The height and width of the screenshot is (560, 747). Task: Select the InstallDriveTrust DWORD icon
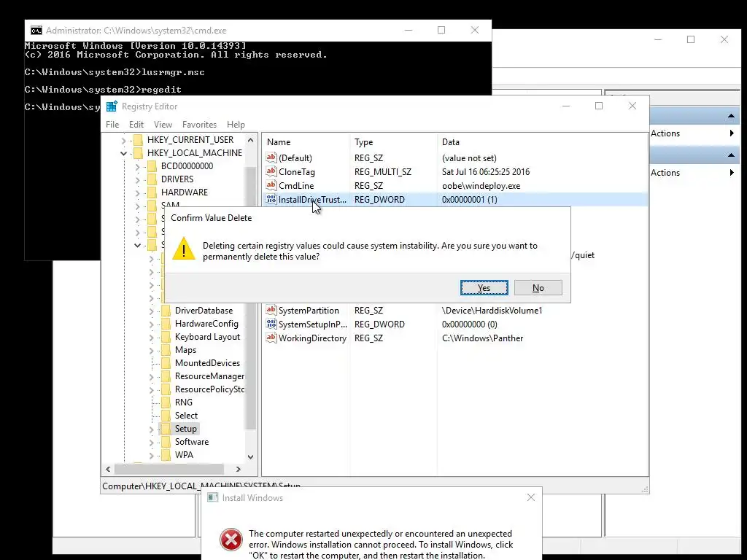pos(271,199)
